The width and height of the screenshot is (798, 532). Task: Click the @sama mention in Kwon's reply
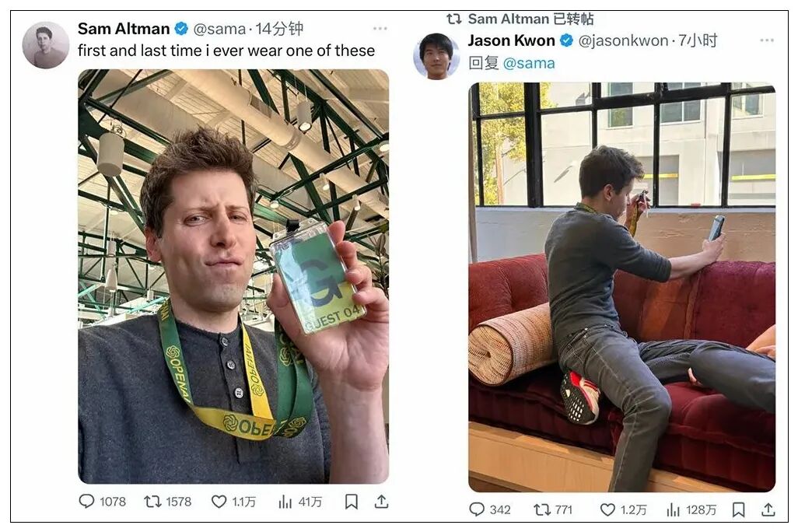point(529,64)
